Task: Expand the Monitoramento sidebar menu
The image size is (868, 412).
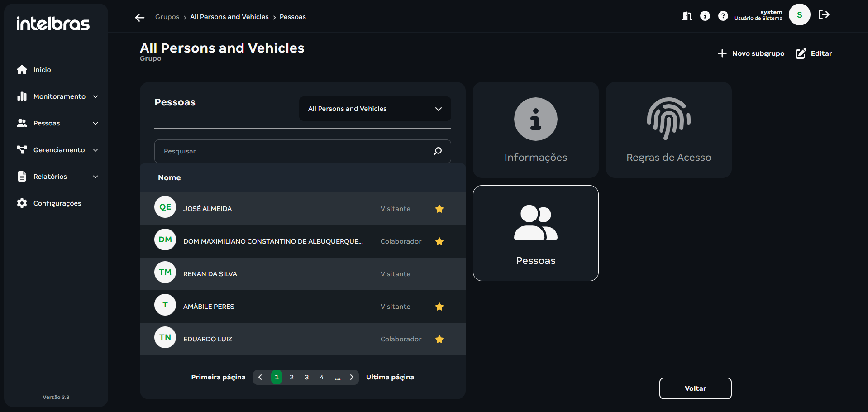Action: tap(57, 96)
